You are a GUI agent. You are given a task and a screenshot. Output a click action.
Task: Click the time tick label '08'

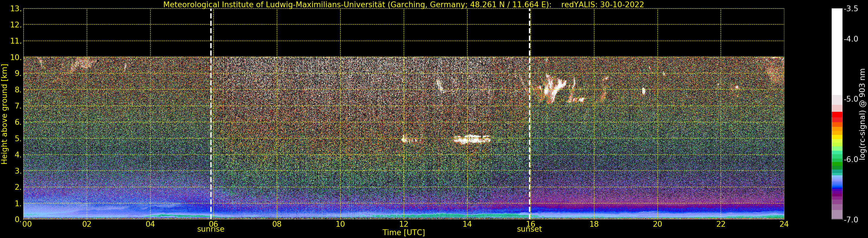tap(277, 224)
